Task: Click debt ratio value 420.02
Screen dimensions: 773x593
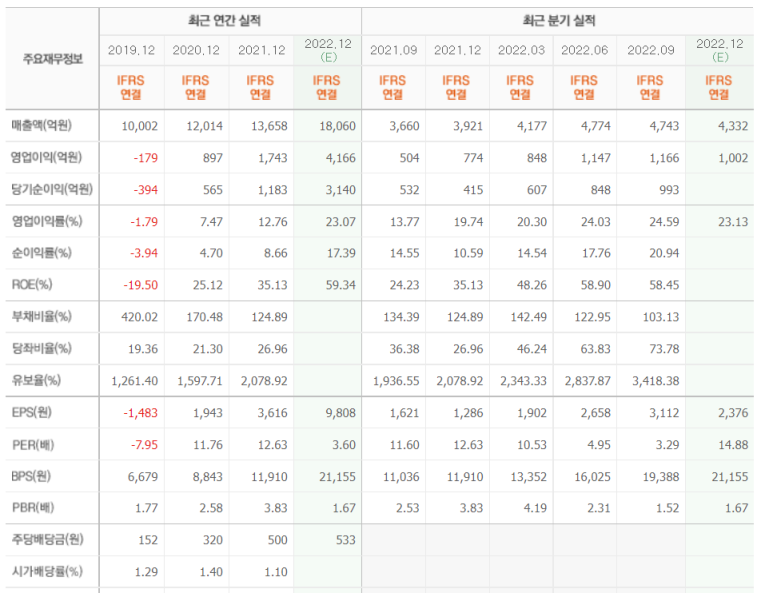Action: 140,317
